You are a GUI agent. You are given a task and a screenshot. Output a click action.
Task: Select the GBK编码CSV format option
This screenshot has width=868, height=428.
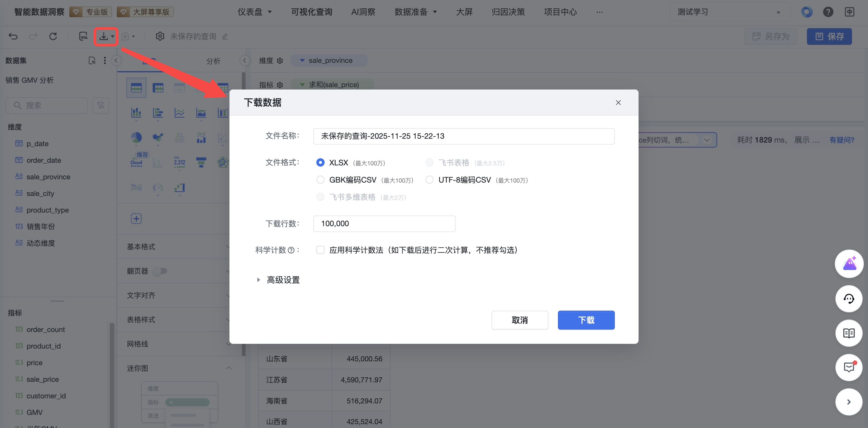(320, 180)
